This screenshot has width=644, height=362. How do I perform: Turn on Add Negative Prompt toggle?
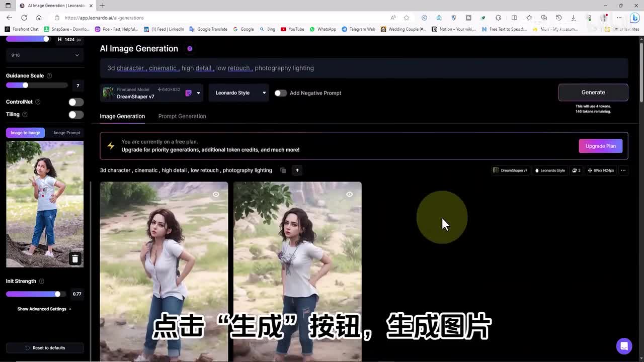(x=280, y=93)
